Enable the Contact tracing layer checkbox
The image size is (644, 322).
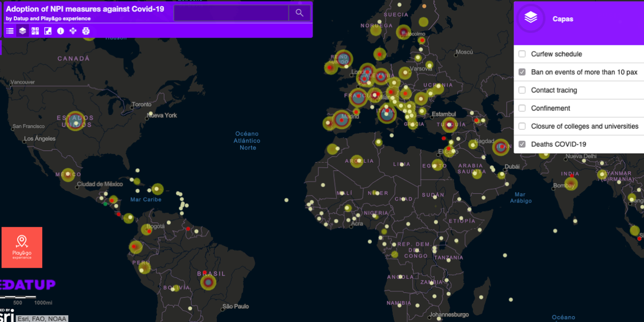click(x=522, y=90)
